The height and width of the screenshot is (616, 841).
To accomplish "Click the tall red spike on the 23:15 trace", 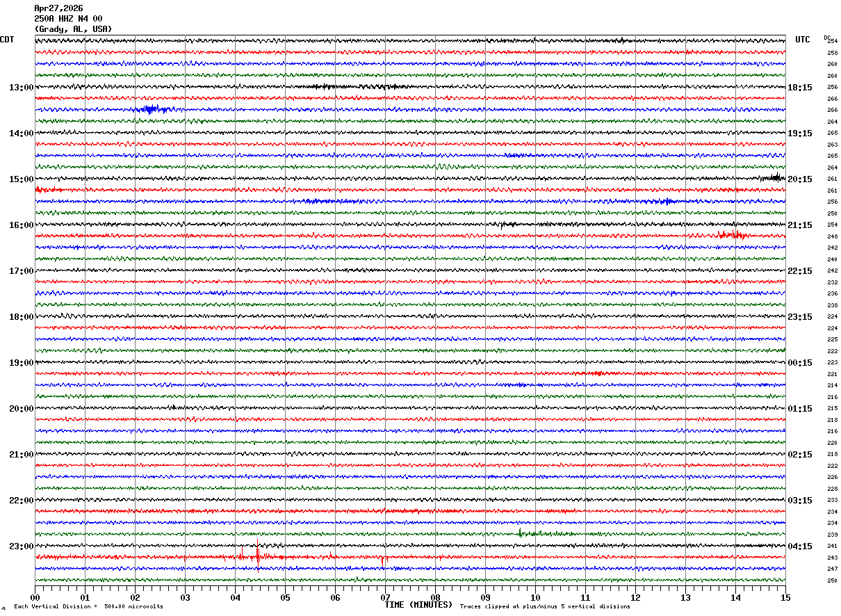I will pyautogui.click(x=258, y=556).
